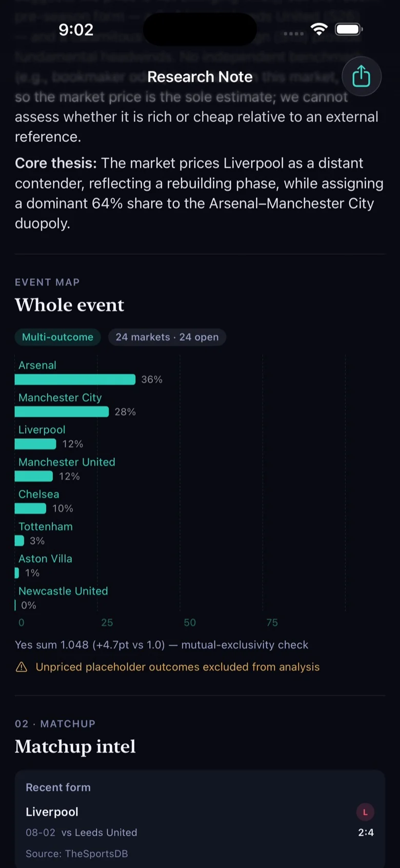Select the Chelsea 10% bar

click(x=30, y=508)
